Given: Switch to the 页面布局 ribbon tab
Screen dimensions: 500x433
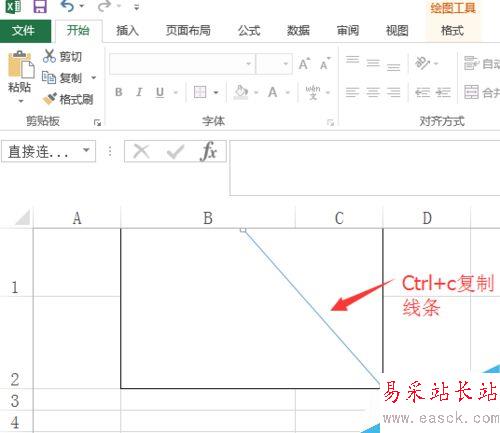Looking at the screenshot, I should pyautogui.click(x=188, y=31).
